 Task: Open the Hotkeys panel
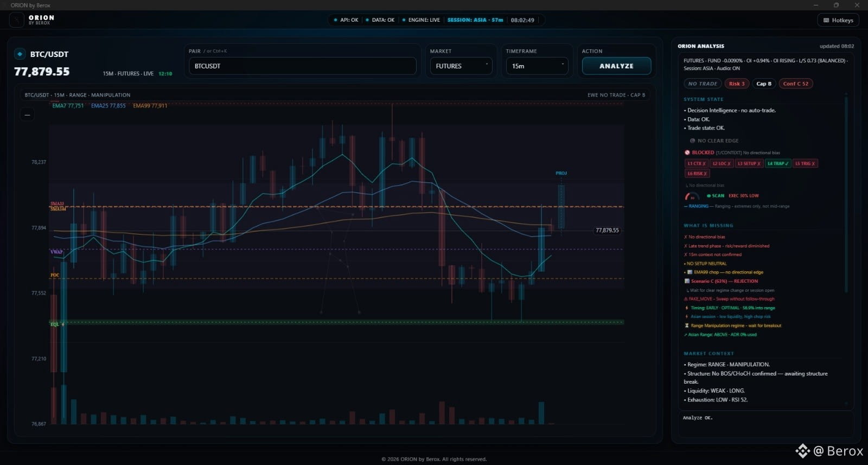[x=838, y=20]
